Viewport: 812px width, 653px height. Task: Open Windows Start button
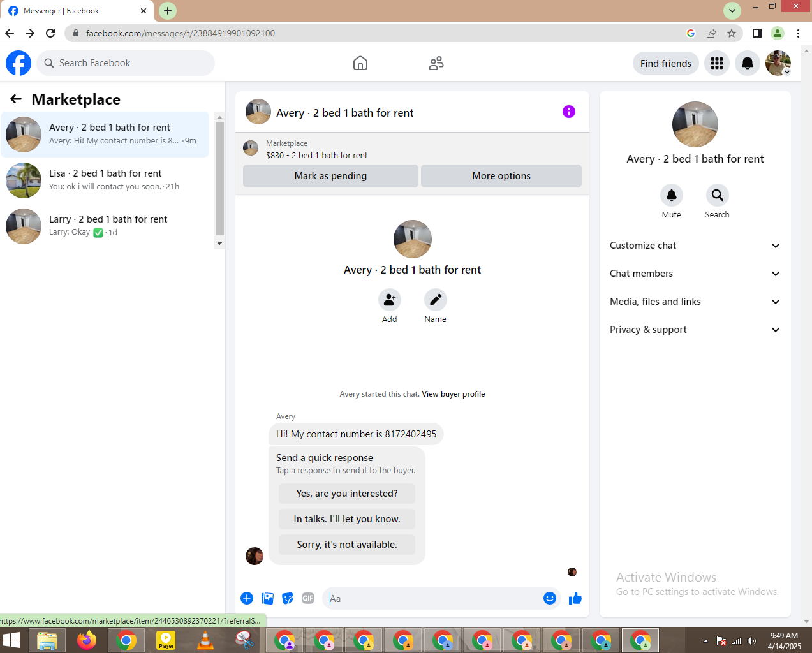coord(11,640)
